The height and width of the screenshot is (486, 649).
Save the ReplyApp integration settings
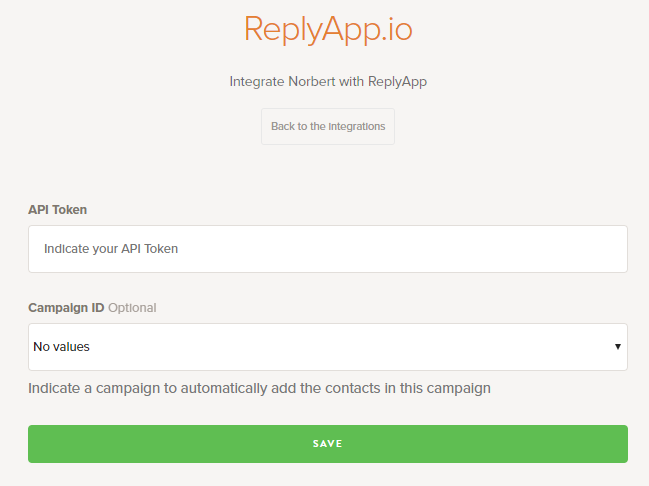coord(328,444)
